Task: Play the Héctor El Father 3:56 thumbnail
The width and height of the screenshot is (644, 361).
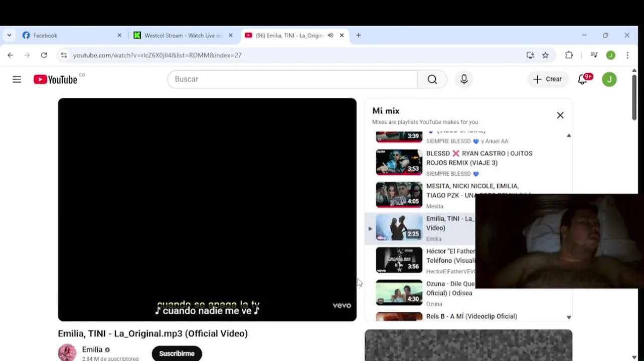Action: click(399, 260)
